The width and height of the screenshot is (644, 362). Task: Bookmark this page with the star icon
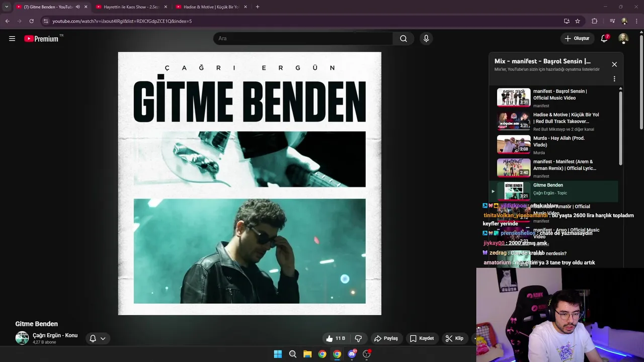tap(578, 21)
